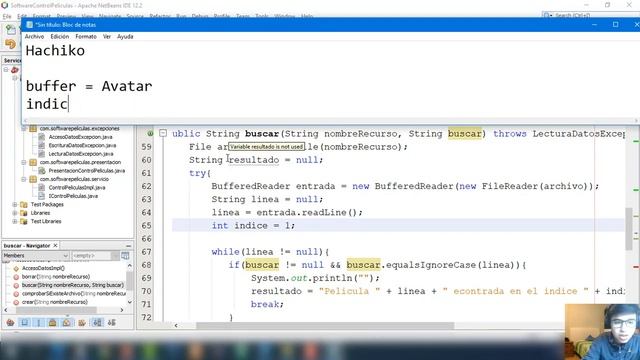Open AccesoDatosExcepcion.java
The width and height of the screenshot is (640, 360).
80,137
